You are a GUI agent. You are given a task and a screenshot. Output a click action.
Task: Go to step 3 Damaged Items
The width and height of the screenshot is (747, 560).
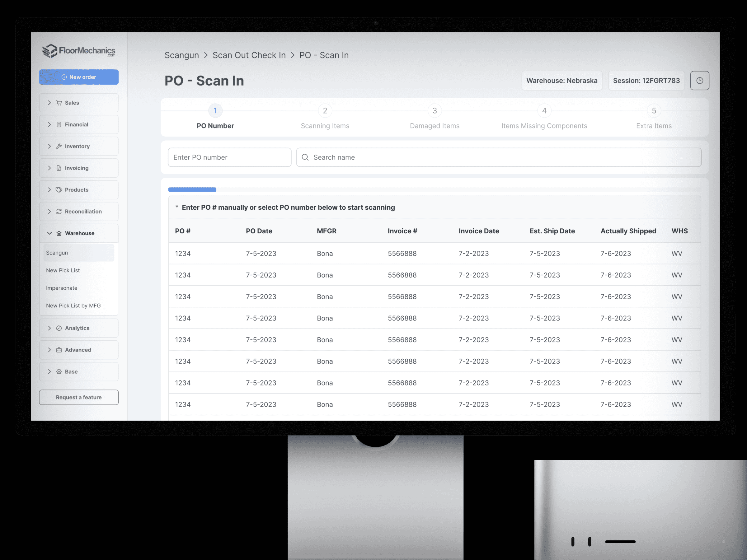pos(435,111)
